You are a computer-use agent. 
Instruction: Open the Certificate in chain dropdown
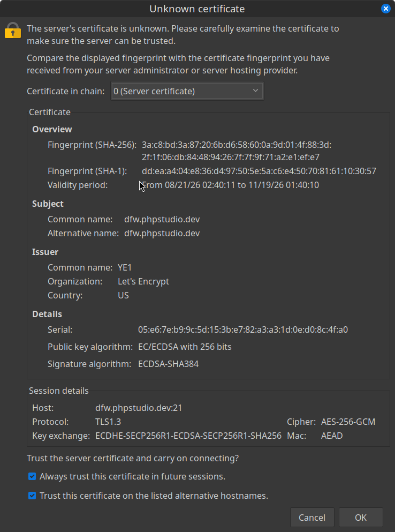(187, 91)
